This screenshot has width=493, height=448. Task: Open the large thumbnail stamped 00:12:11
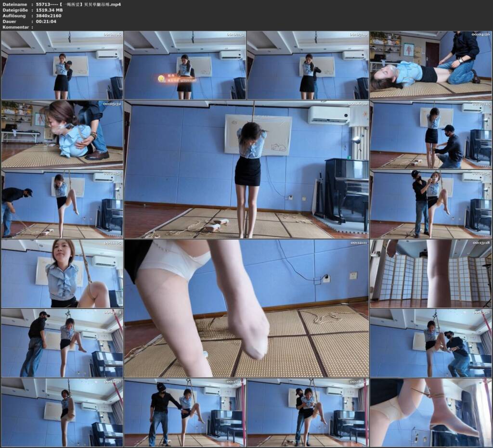246,308
